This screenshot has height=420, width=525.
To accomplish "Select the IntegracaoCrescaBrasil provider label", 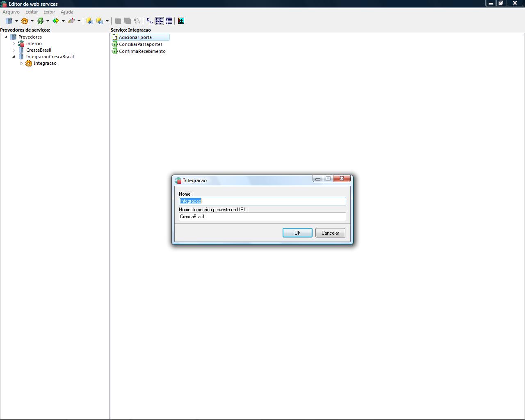I will coord(50,57).
